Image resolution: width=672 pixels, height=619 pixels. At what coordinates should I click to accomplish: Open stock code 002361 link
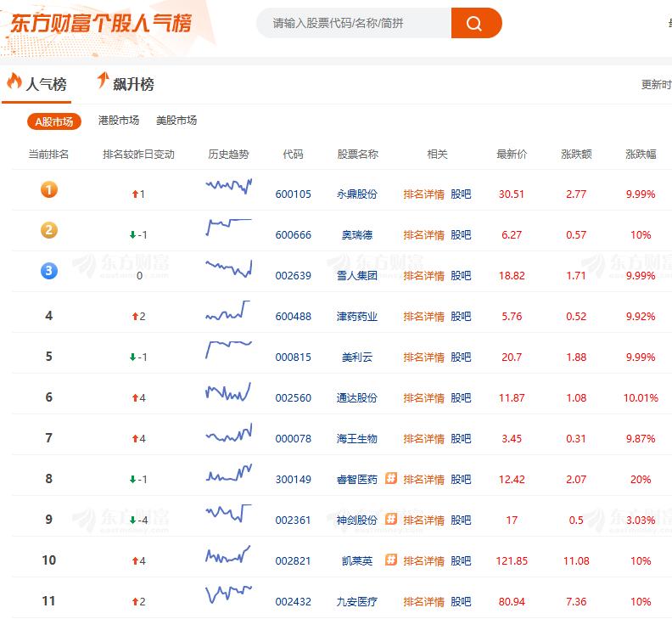[x=293, y=521]
